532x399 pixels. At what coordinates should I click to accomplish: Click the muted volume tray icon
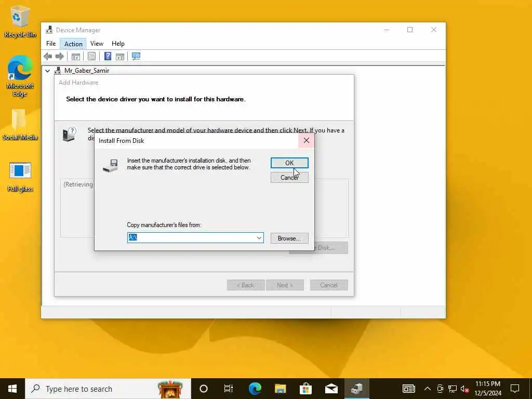coord(464,389)
